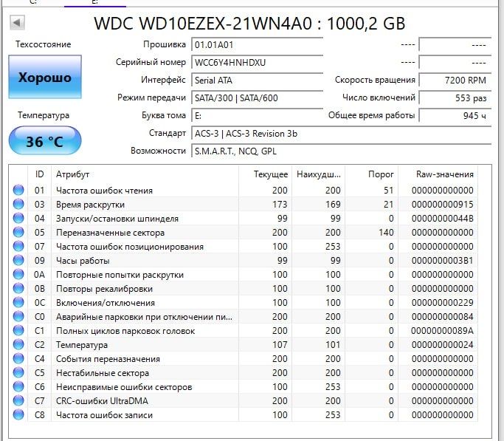Select the Повторы рекалибровки attribute text
504x441 pixels.
pyautogui.click(x=104, y=289)
